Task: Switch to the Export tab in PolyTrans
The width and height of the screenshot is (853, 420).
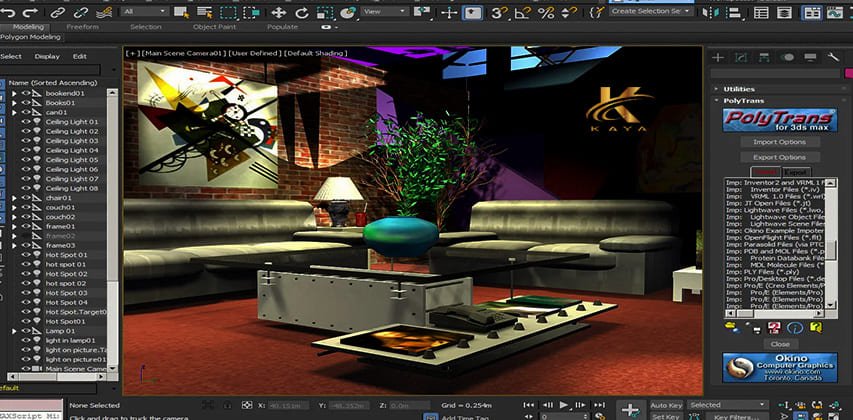Action: pyautogui.click(x=796, y=172)
